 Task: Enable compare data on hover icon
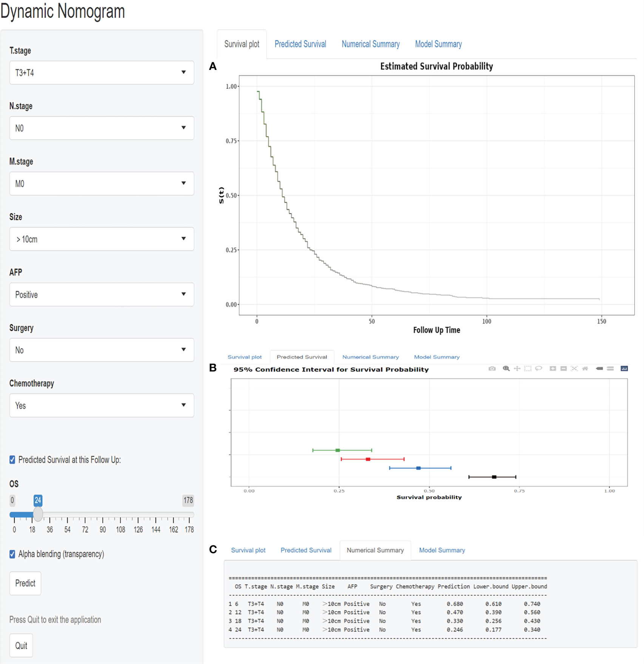tap(610, 368)
